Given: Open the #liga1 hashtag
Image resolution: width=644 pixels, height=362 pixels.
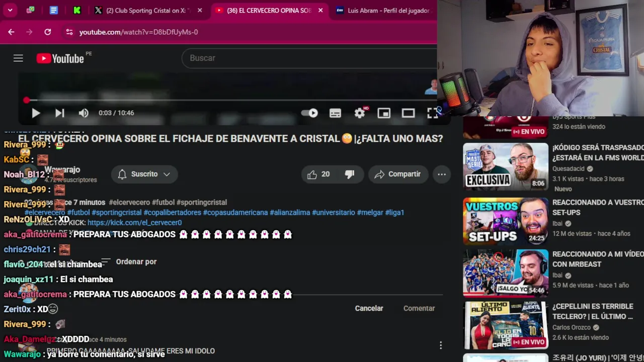Looking at the screenshot, I should tap(394, 213).
